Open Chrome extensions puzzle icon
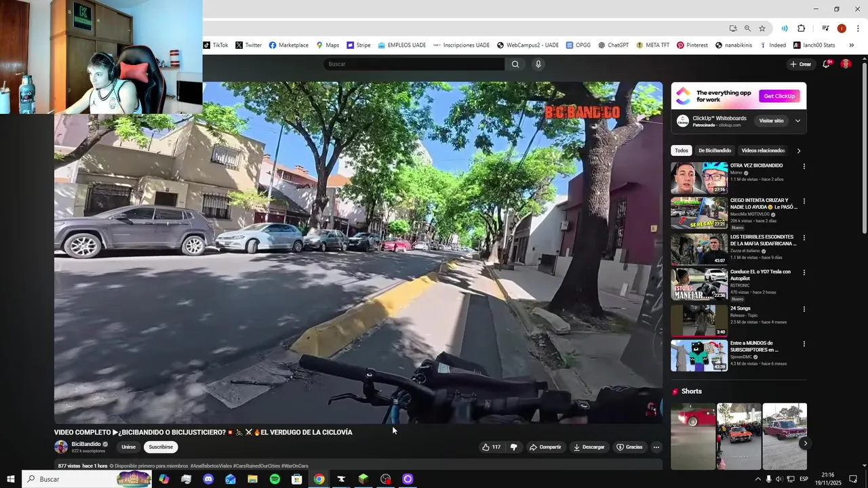Viewport: 868px width, 488px height. 802,28
